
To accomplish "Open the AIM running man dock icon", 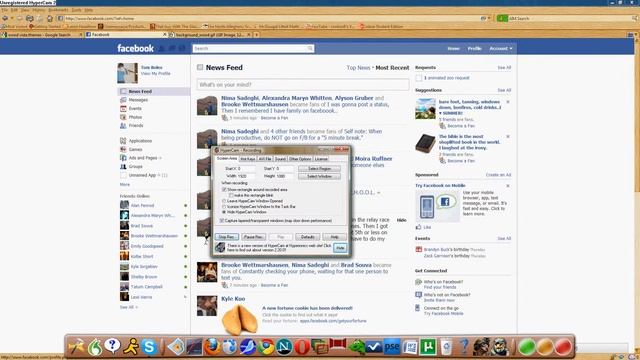I will (x=131, y=347).
